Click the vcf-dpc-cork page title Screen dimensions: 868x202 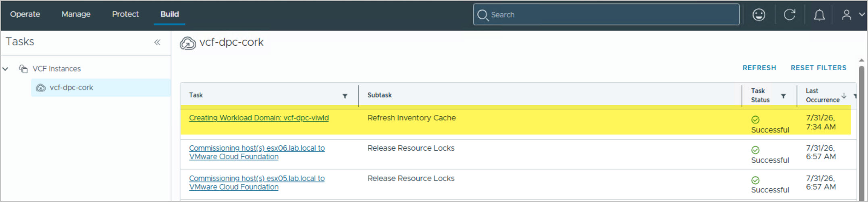coord(231,42)
